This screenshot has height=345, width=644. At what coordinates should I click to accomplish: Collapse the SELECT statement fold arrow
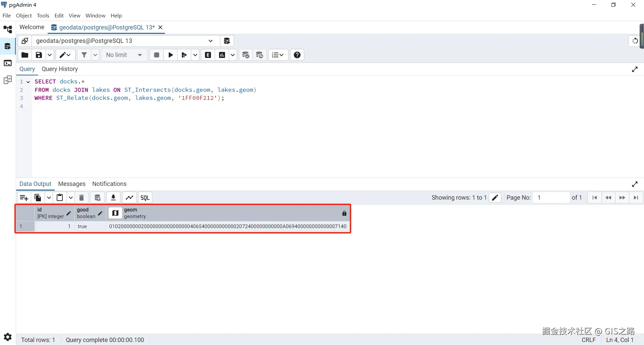[28, 82]
